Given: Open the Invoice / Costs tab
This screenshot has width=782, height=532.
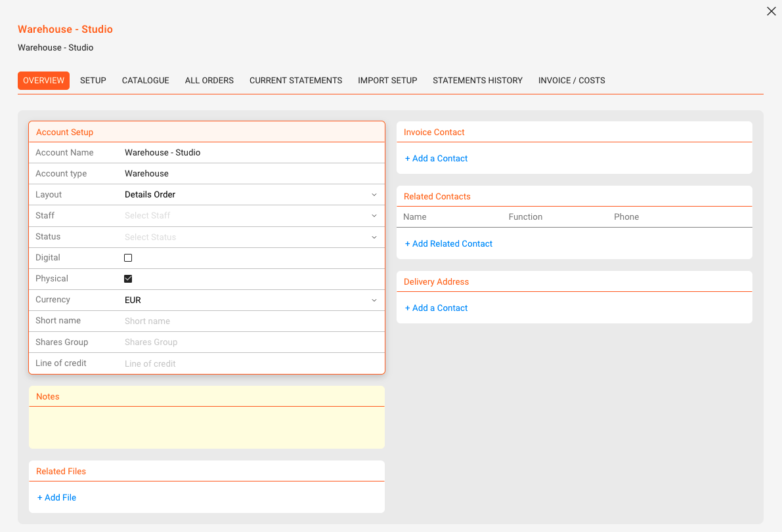Looking at the screenshot, I should tap(571, 81).
